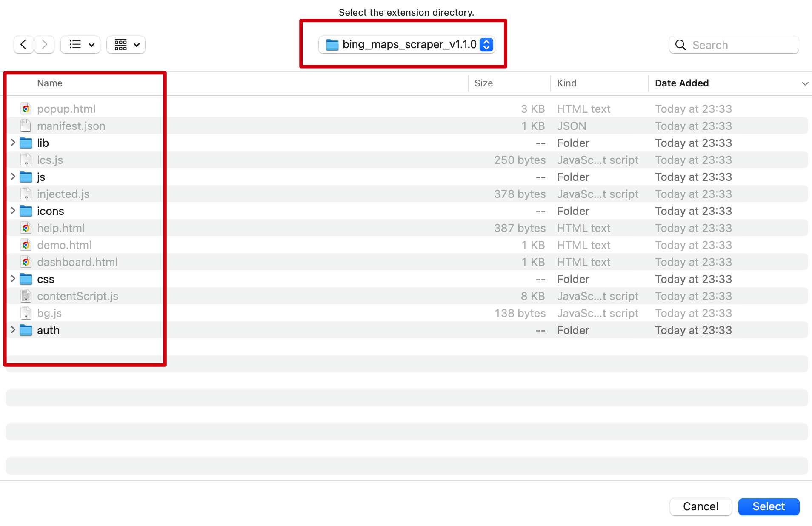Click the lcs.js script file icon

point(26,160)
